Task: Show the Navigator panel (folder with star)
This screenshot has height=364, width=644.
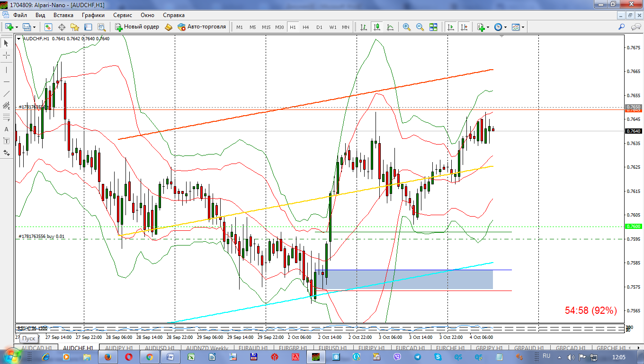Action: (x=75, y=27)
